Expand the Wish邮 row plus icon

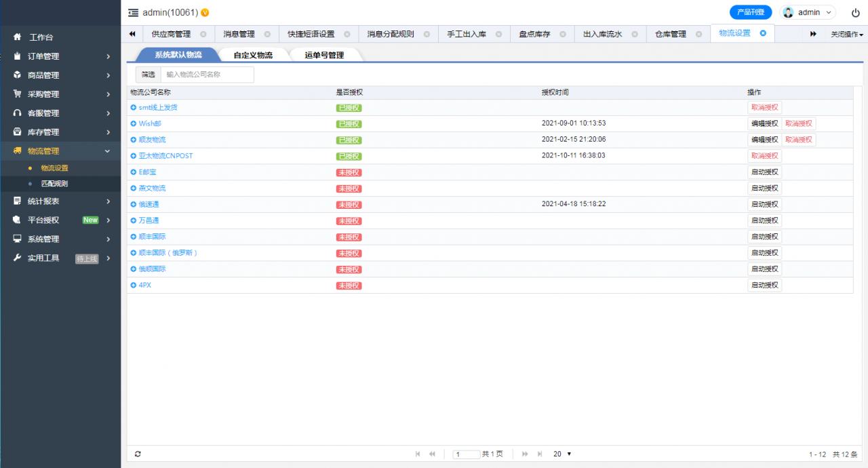click(134, 123)
